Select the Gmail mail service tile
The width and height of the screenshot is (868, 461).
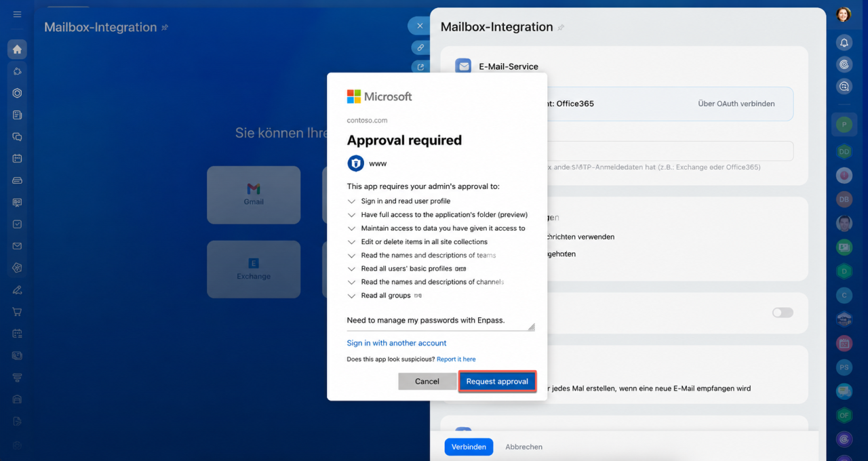254,195
